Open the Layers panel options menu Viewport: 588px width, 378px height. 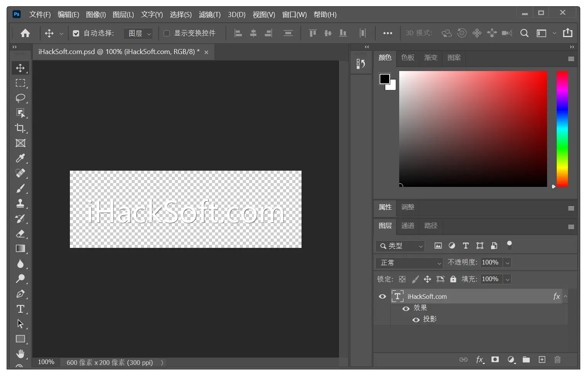point(571,227)
